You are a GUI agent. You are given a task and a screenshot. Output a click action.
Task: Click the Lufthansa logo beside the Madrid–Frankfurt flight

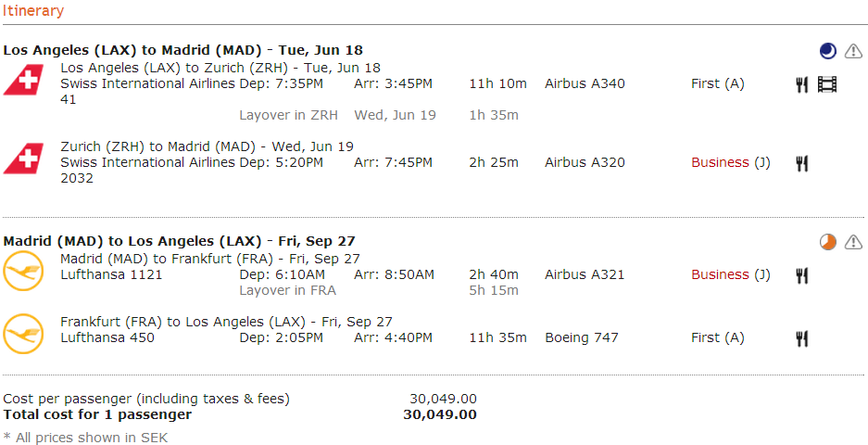click(23, 272)
